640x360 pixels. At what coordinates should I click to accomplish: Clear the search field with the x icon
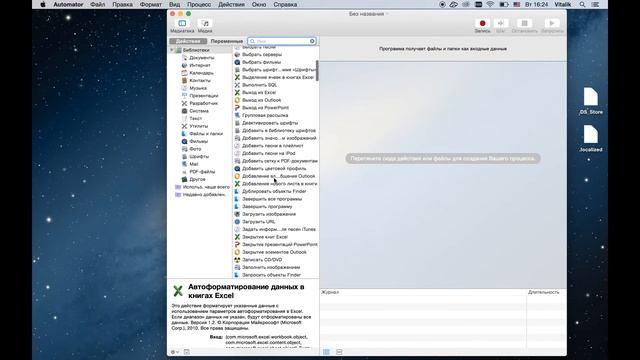tap(312, 41)
